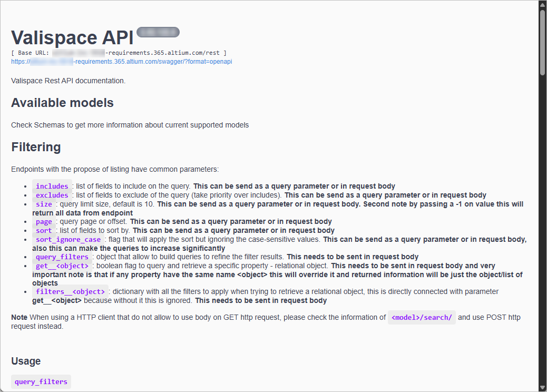Click the excludes parameter code label
The width and height of the screenshot is (547, 392).
(52, 195)
